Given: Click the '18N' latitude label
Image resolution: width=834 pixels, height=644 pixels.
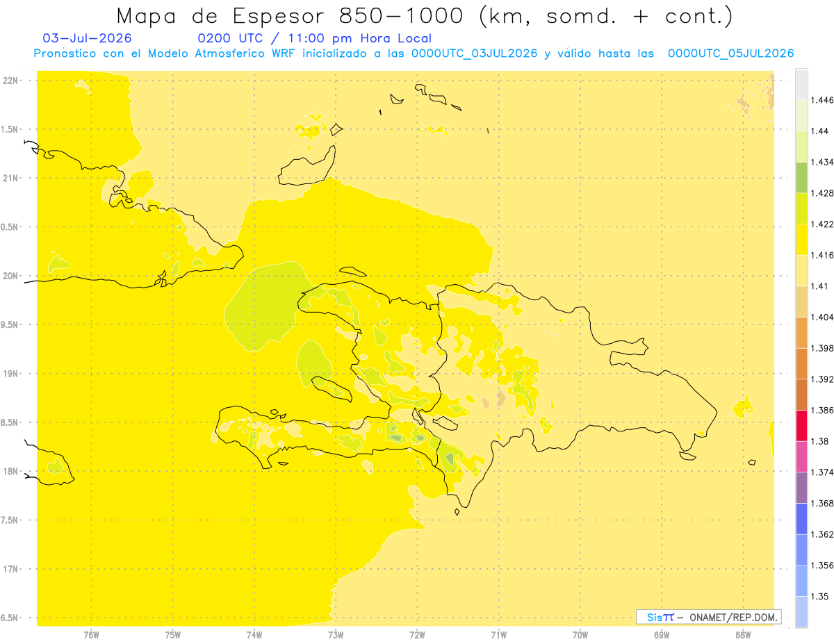Looking at the screenshot, I should (x=11, y=471).
